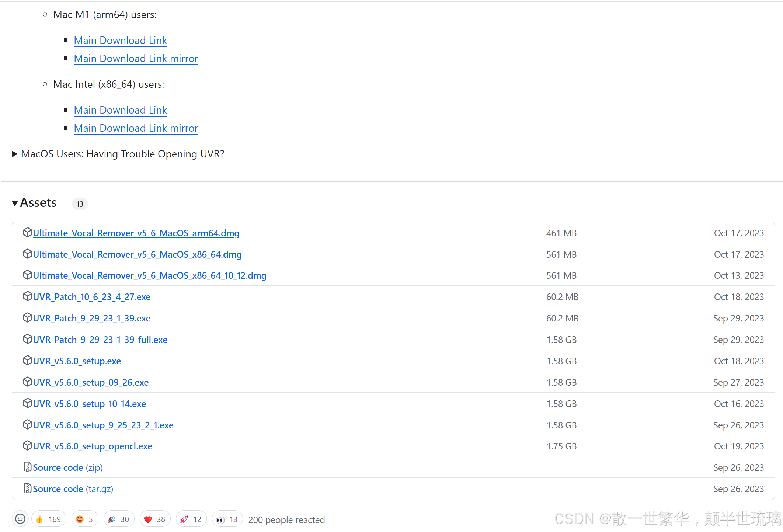Click package icon beside MacOS_x86_64.dmg asset

point(27,254)
